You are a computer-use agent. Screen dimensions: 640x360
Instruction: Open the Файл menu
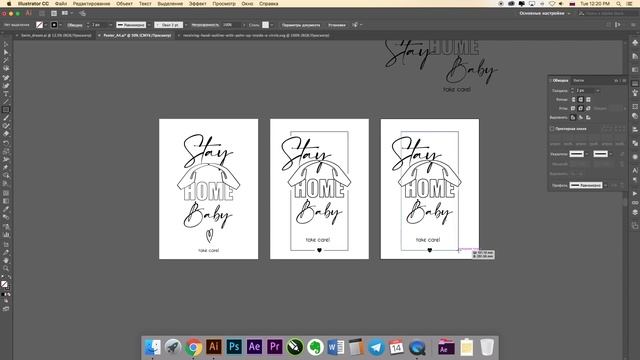click(60, 4)
